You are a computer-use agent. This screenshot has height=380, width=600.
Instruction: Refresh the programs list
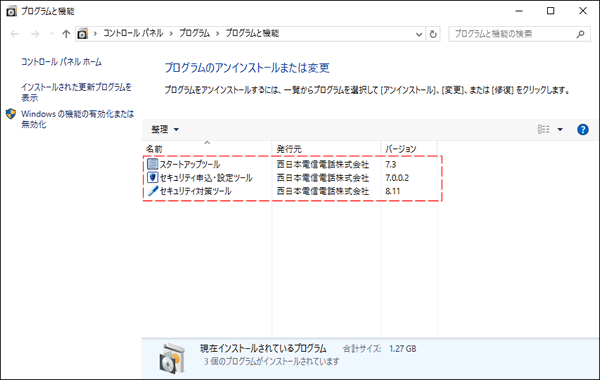[433, 34]
